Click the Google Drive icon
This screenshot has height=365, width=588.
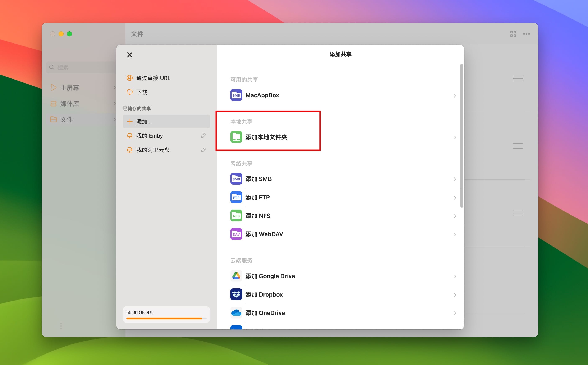click(x=236, y=276)
